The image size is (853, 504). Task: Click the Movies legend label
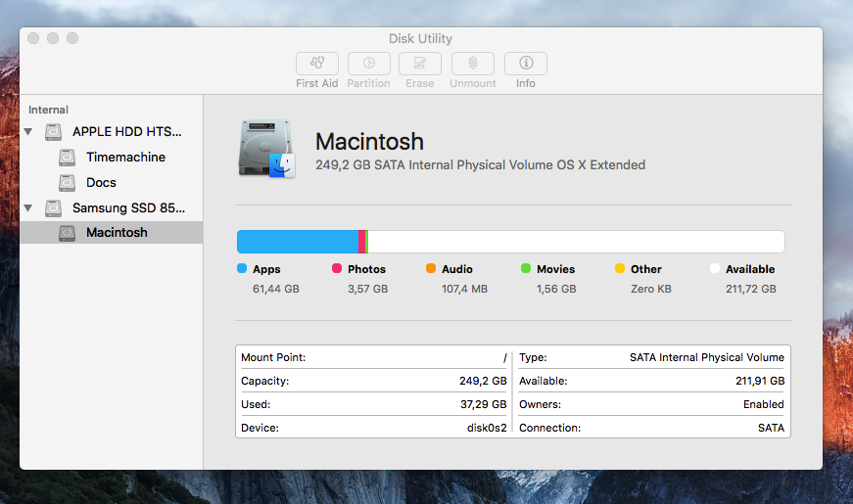(x=556, y=269)
